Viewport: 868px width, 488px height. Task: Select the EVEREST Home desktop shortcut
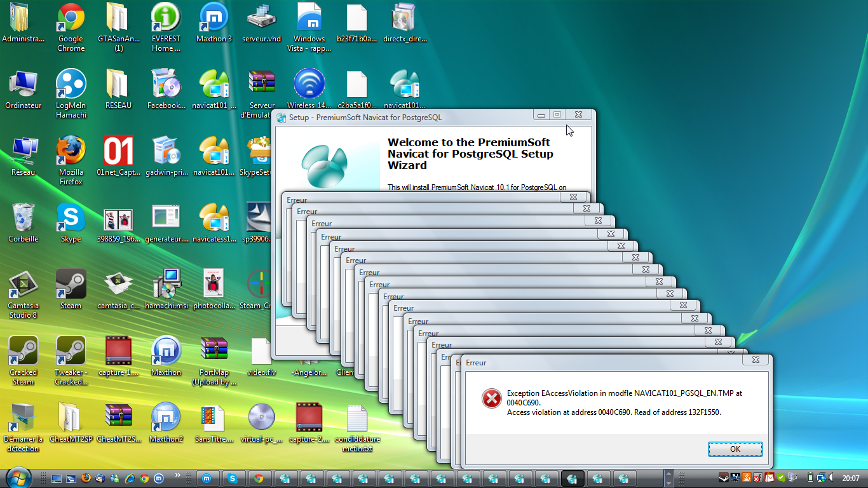pos(166,27)
